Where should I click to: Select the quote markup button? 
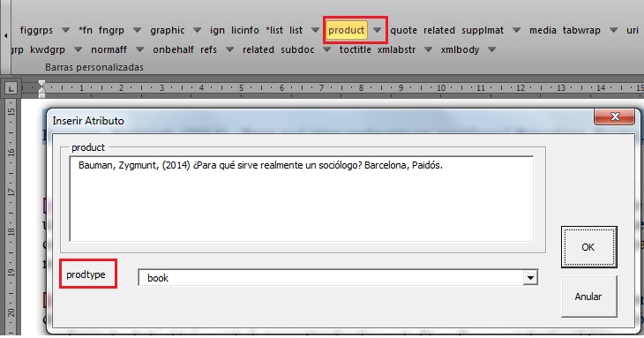[x=403, y=30]
